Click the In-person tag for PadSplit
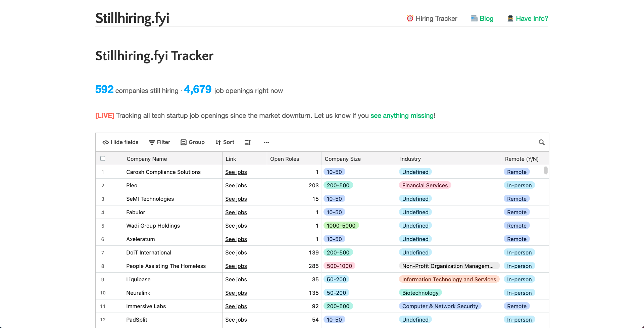644x328 pixels. [519, 320]
